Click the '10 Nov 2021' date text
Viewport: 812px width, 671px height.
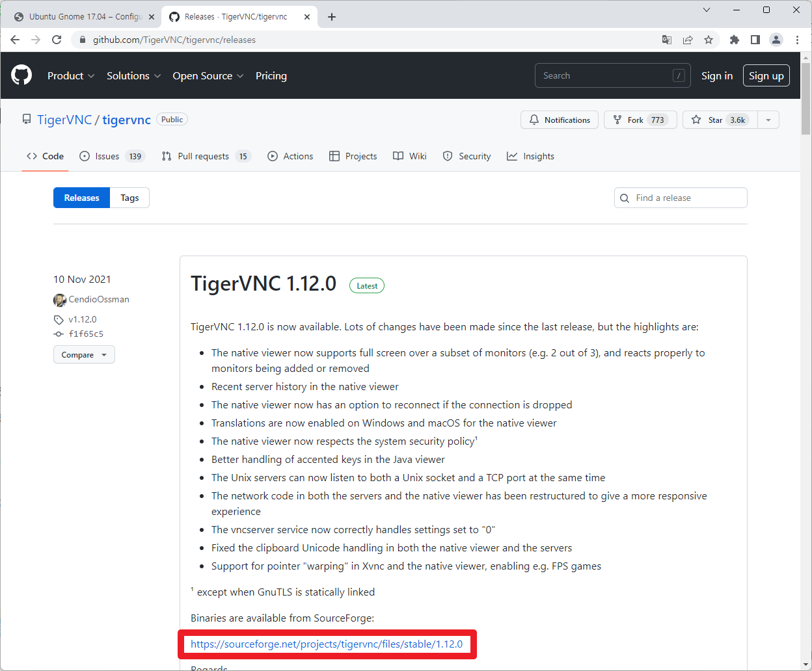pos(82,280)
